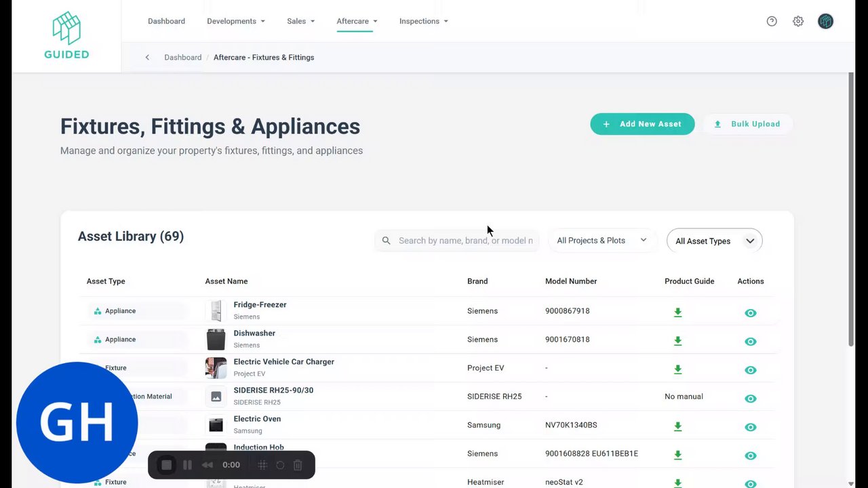Screen dimensions: 868x488
Task: Click the GH presenter avatar bubble
Action: pos(77,422)
